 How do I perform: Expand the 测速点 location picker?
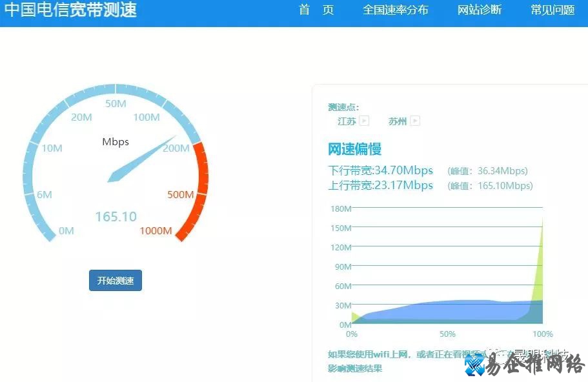click(343, 107)
